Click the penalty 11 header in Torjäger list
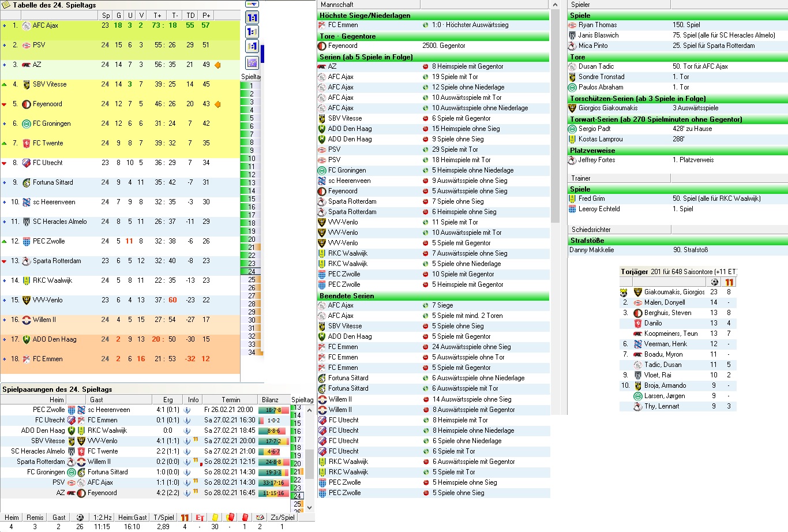This screenshot has height=532, width=788. click(729, 282)
